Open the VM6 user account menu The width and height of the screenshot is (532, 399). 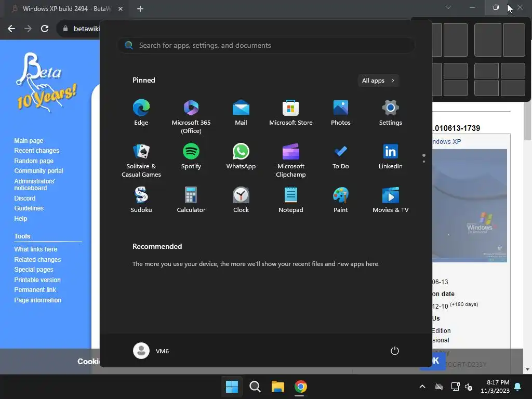click(151, 351)
